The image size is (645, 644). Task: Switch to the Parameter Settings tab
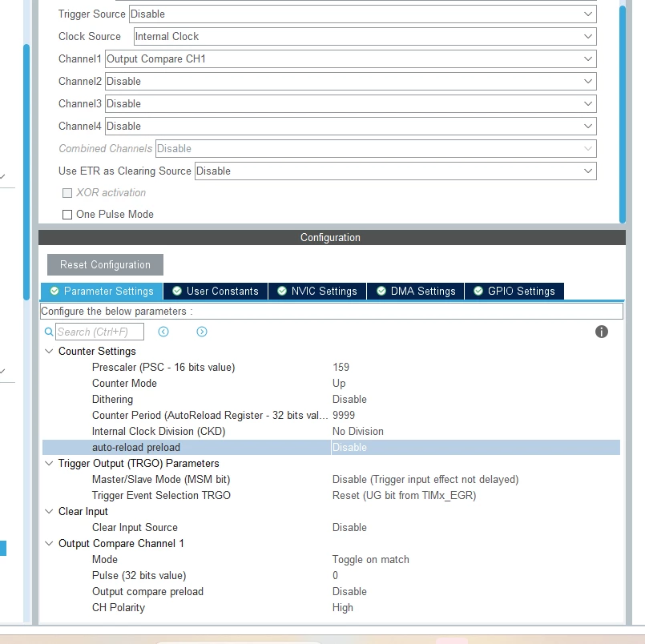[x=102, y=291]
